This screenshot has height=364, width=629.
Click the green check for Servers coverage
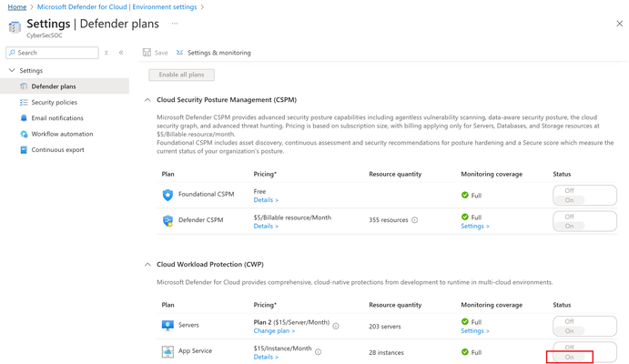(465, 321)
